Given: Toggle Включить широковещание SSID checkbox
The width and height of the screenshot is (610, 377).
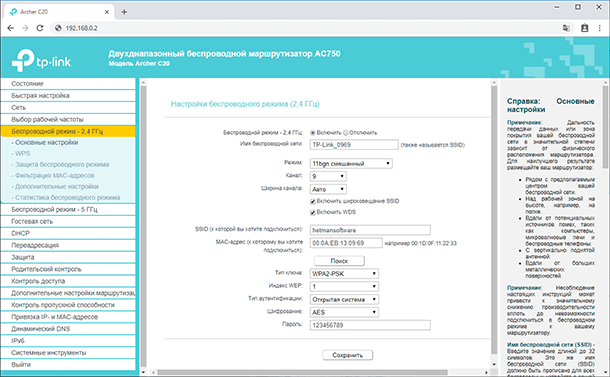Looking at the screenshot, I should pos(312,201).
